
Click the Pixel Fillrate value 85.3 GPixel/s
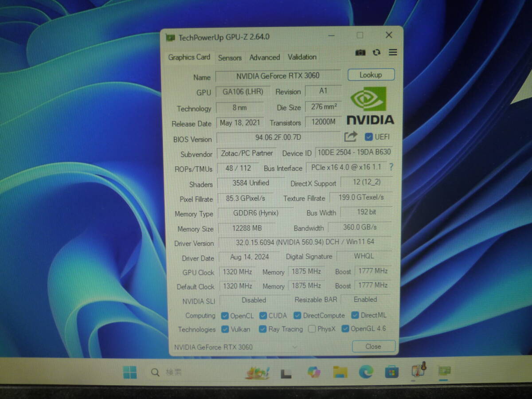pos(246,199)
